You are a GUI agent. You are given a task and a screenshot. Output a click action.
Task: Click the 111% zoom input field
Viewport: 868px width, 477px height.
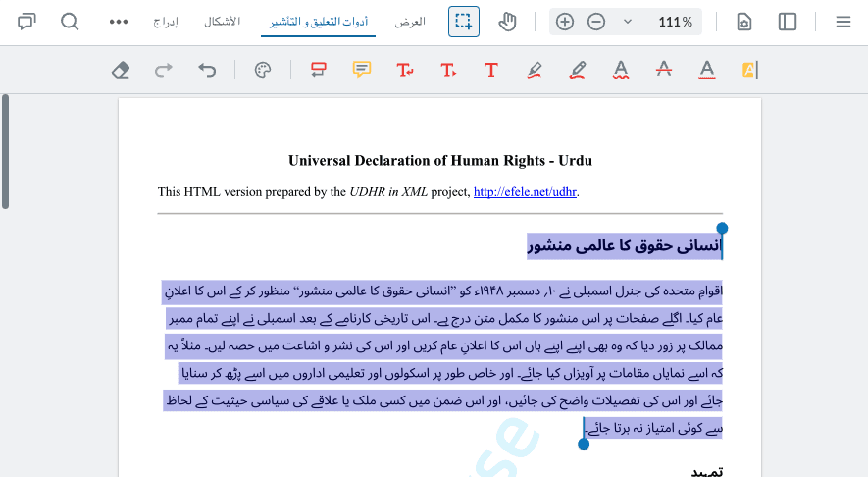675,22
